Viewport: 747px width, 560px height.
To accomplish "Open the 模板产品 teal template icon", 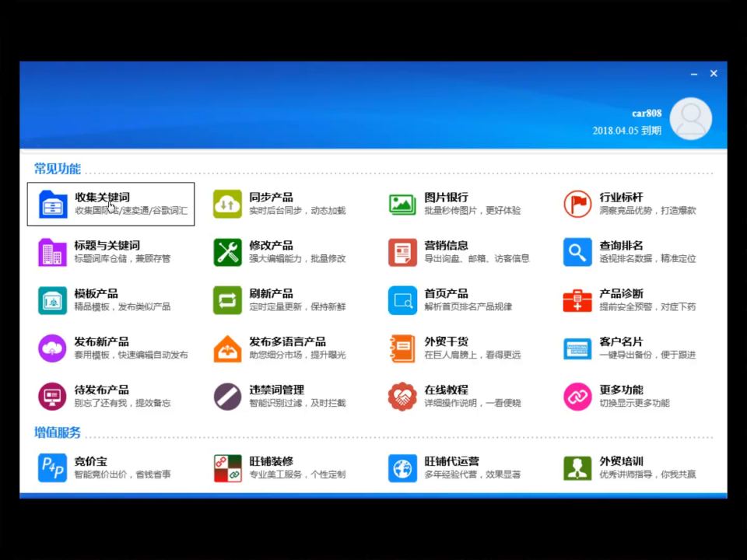I will pos(52,300).
